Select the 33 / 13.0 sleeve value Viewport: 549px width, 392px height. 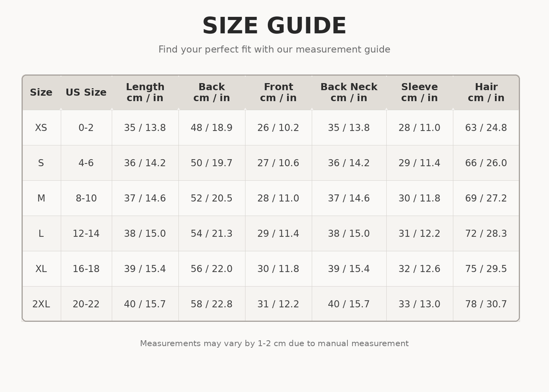pos(419,304)
